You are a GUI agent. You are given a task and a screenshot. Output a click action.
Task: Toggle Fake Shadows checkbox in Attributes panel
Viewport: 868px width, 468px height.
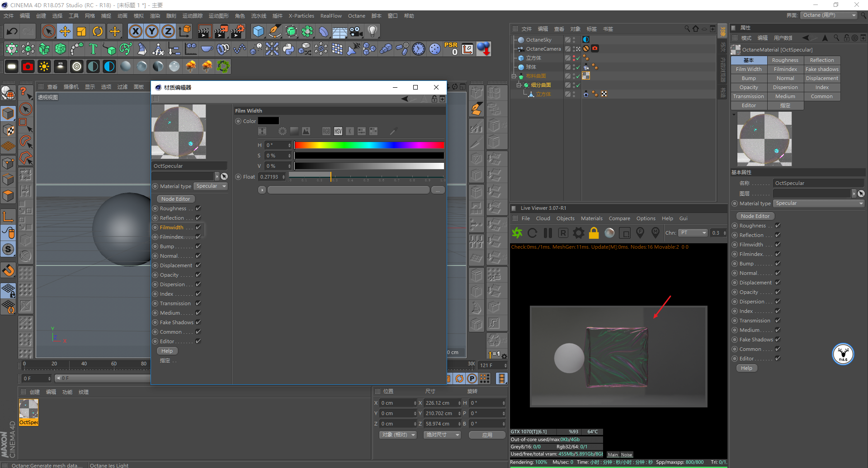778,340
